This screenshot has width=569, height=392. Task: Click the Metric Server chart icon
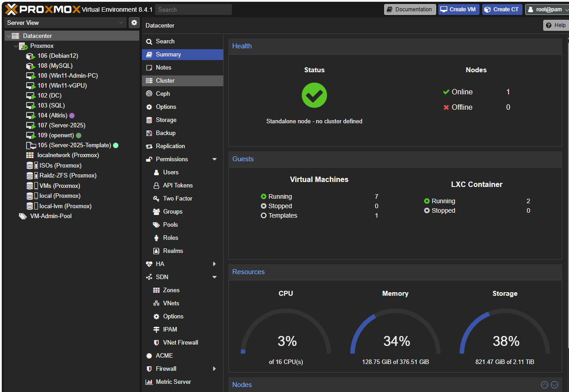(x=149, y=382)
